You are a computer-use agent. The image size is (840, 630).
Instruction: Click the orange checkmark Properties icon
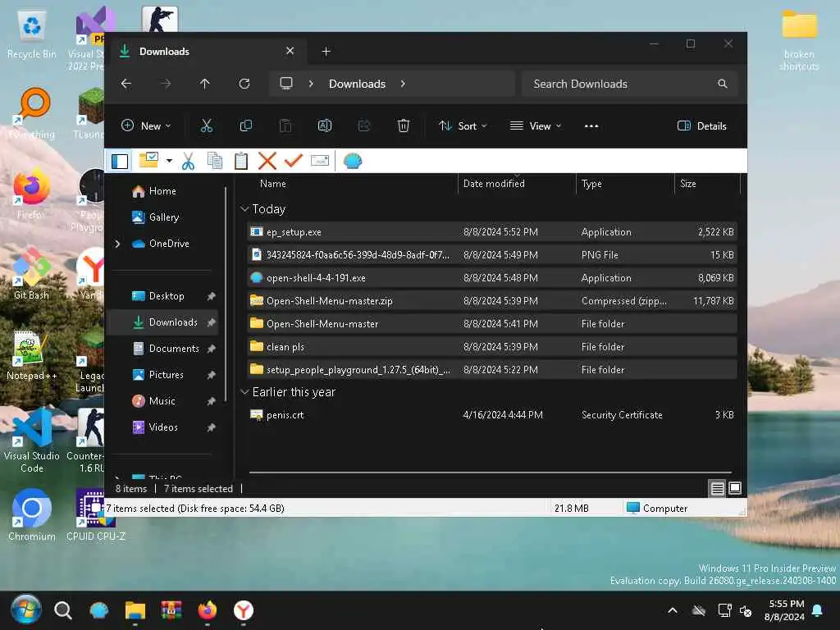tap(293, 160)
